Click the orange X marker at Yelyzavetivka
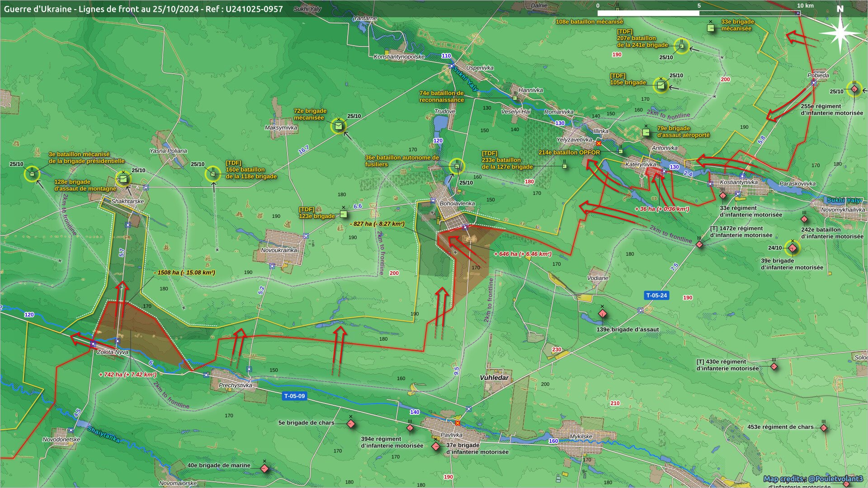The width and height of the screenshot is (868, 488). [x=599, y=143]
